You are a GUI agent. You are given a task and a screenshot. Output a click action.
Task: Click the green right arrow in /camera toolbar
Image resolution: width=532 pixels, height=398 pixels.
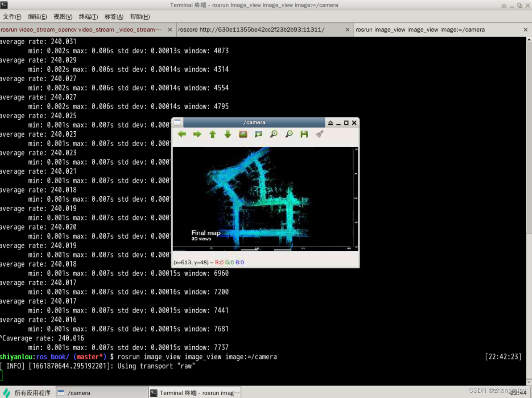click(197, 134)
